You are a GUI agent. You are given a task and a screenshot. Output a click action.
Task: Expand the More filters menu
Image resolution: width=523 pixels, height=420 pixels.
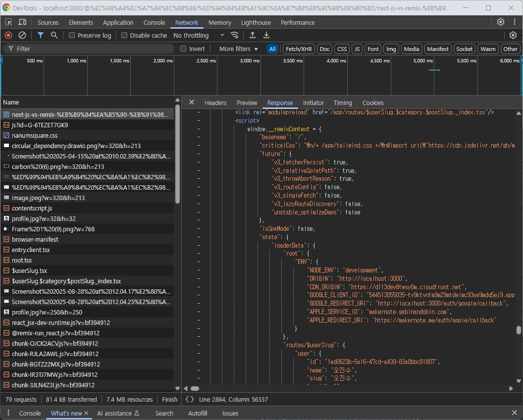point(239,49)
